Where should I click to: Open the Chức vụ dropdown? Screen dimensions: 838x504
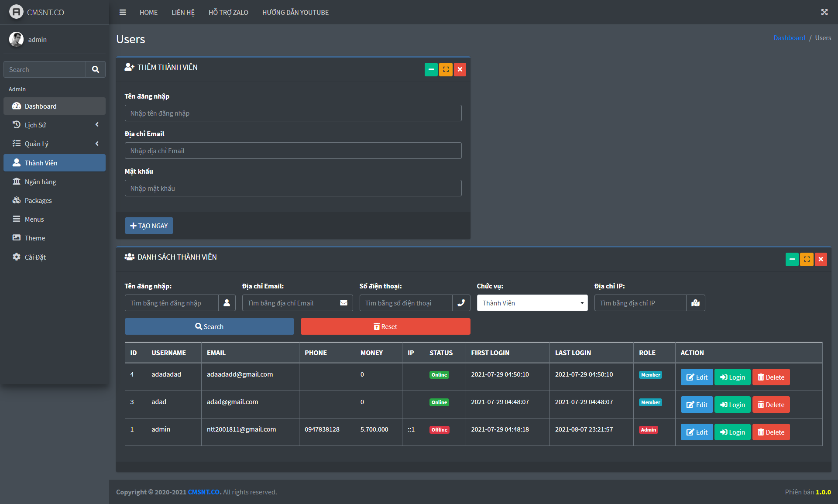tap(532, 303)
